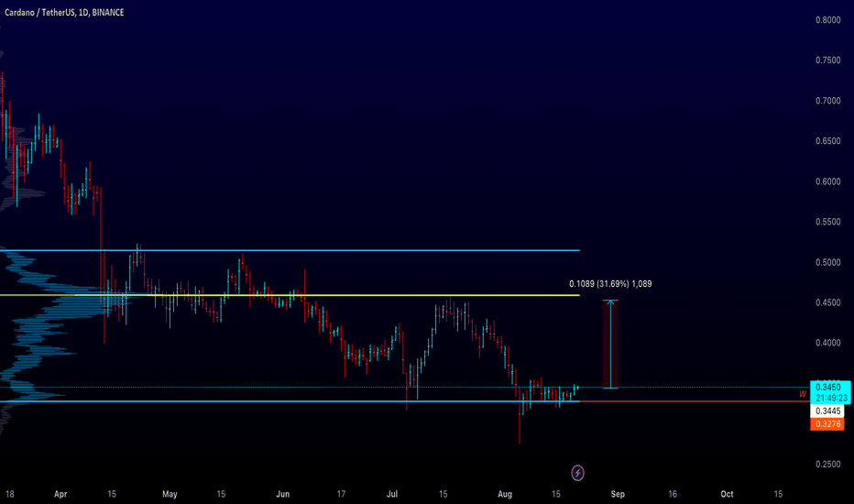Click the white 0.3445 price label
The image size is (854, 504).
(x=827, y=411)
